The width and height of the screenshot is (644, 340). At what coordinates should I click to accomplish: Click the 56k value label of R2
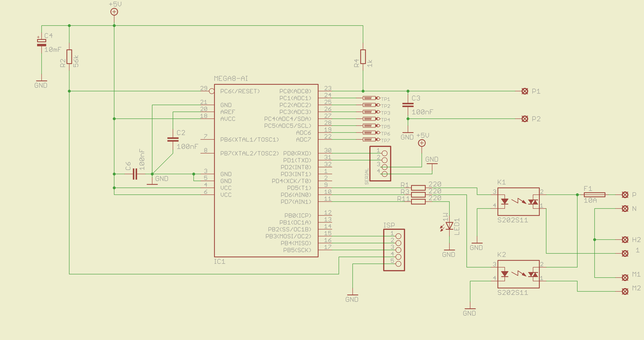[x=76, y=61]
